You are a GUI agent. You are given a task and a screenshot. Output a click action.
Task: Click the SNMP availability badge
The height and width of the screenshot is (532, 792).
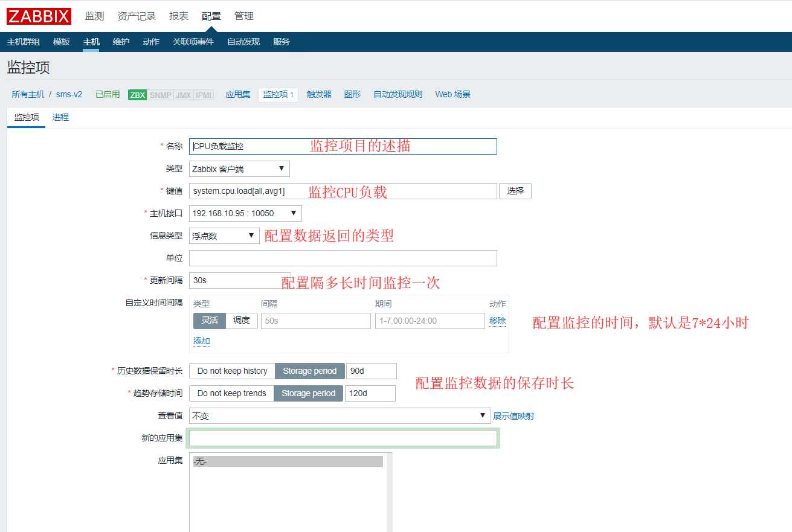pyautogui.click(x=160, y=95)
